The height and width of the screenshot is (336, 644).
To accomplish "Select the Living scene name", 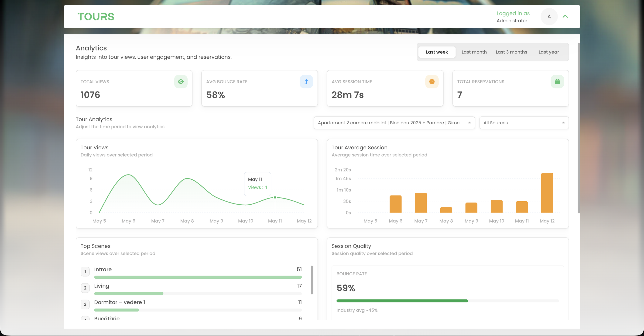I will (x=102, y=286).
